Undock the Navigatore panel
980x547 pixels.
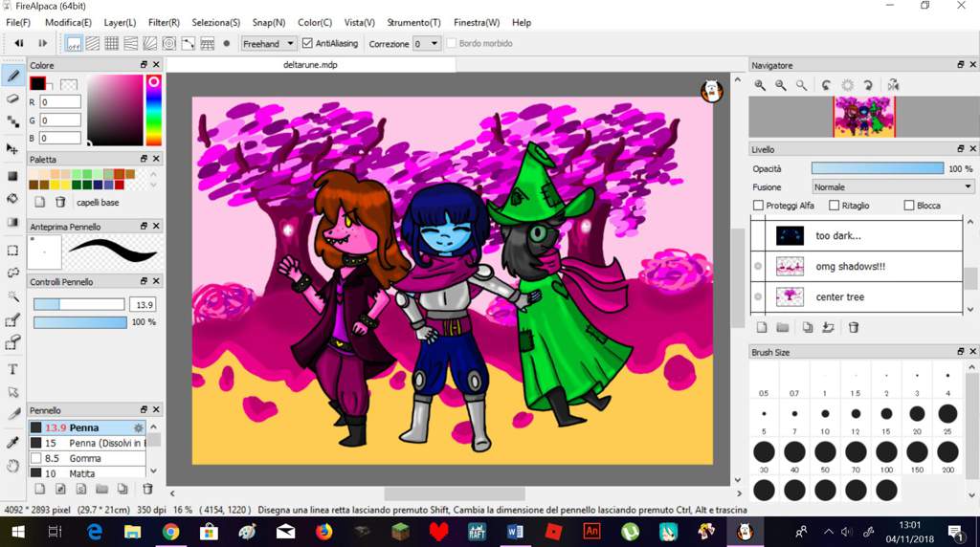pos(961,65)
